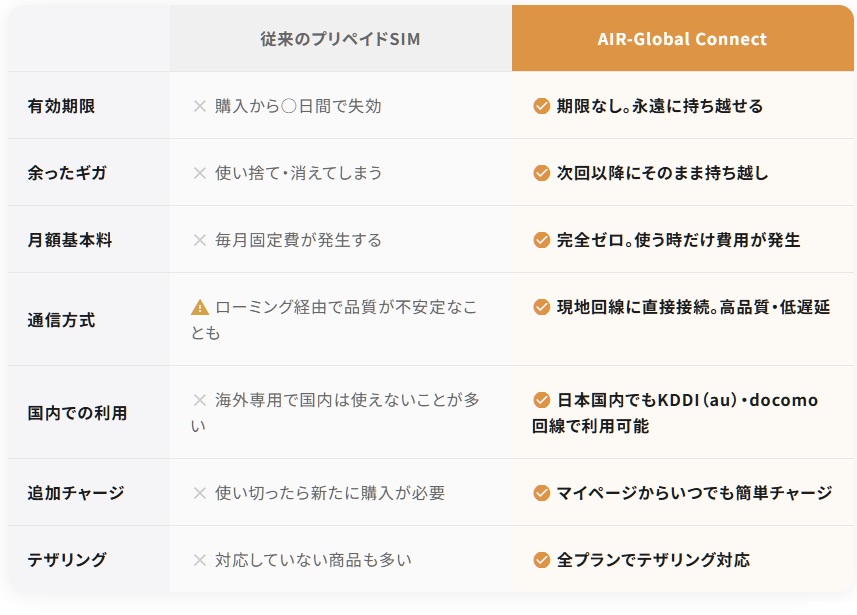The height and width of the screenshot is (615, 857).
Task: Click the warning triangle icon beside ローミング経由
Action: (x=200, y=307)
